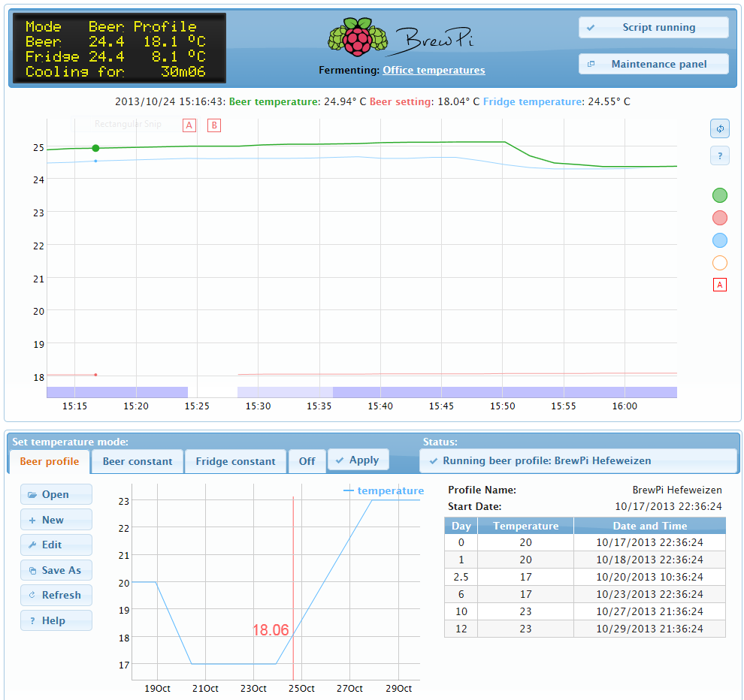Image resolution: width=744 pixels, height=700 pixels.
Task: Open the Maintenance panel
Action: coord(653,64)
